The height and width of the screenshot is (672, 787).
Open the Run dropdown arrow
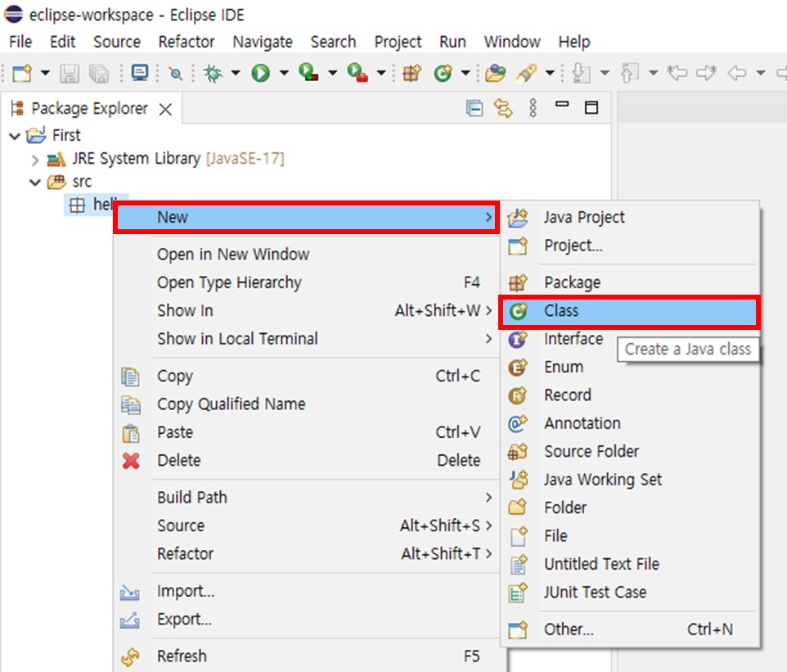point(284,74)
